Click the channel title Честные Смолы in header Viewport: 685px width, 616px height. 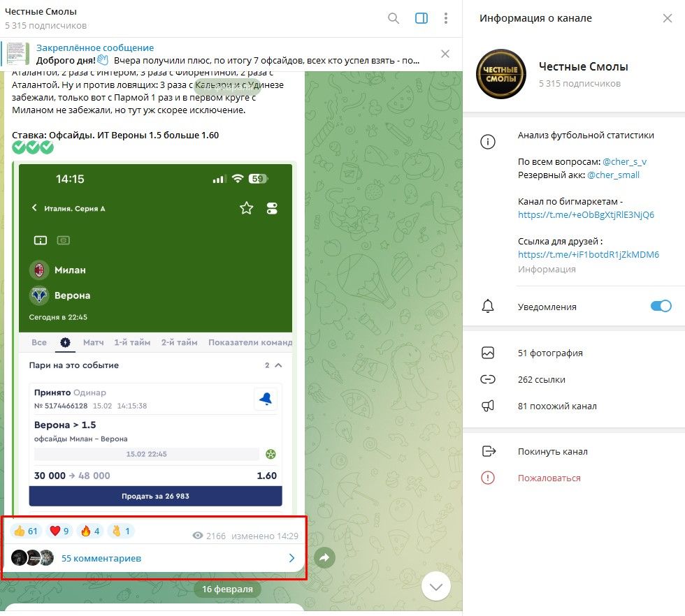coord(41,12)
